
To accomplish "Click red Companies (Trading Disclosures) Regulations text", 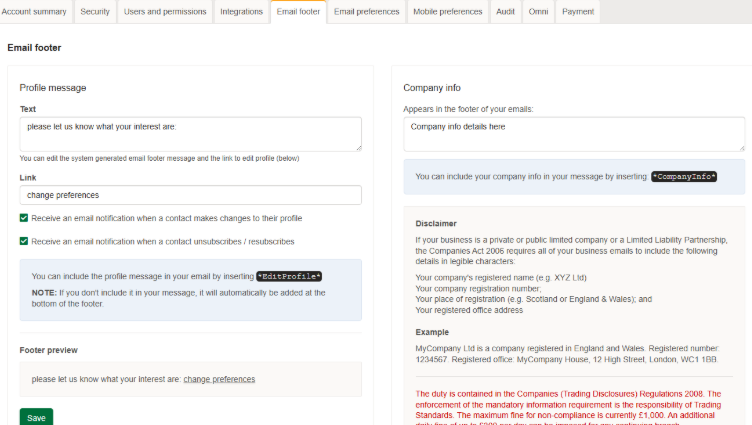I will click(x=568, y=407).
